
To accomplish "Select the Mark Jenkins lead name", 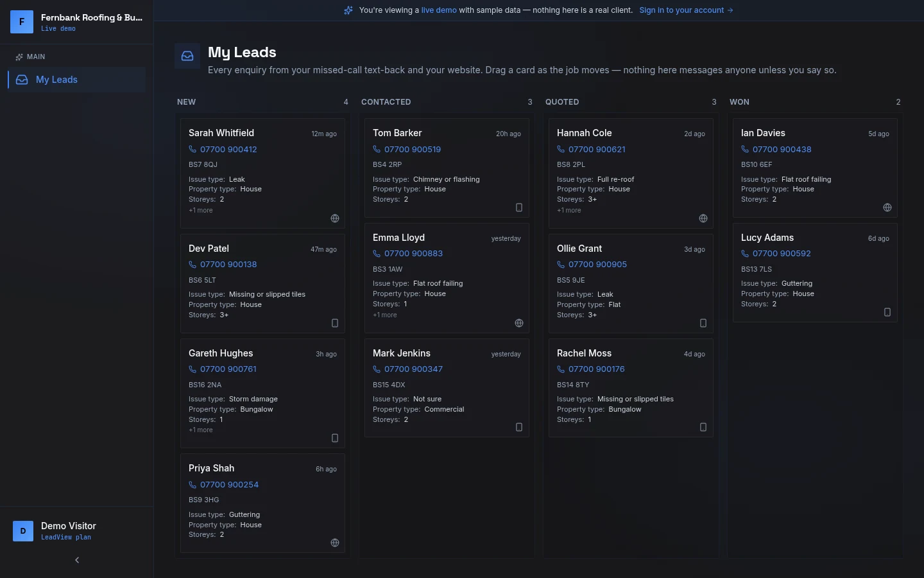I will coord(402,353).
